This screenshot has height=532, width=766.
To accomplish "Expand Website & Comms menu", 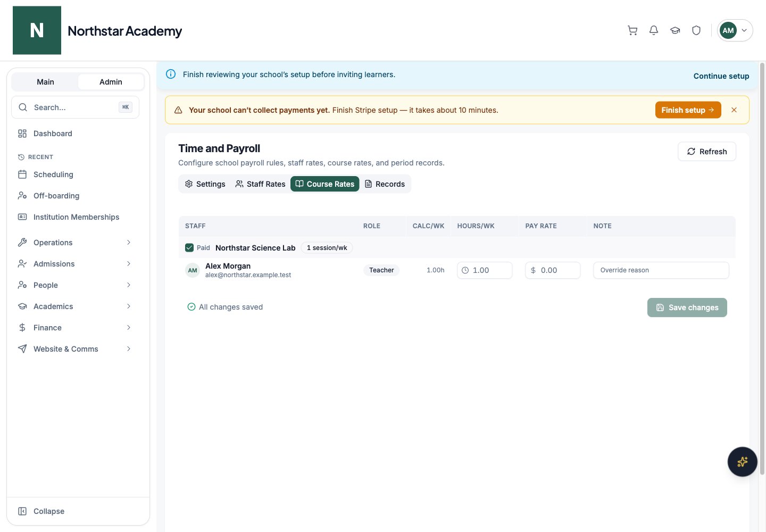I will pyautogui.click(x=75, y=349).
